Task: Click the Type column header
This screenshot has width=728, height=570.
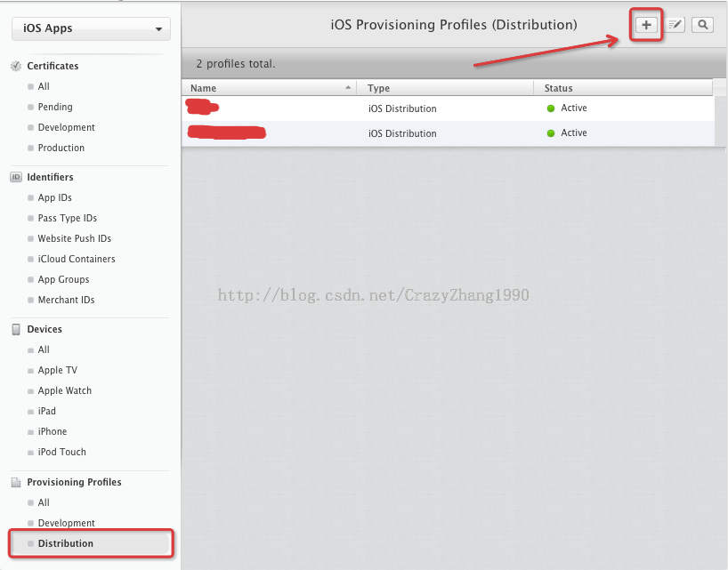Action: [378, 88]
